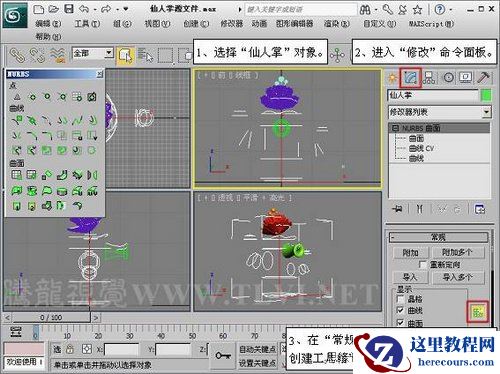Open the MAXScript(M) menu
Viewport: 500px width, 374px height.
(x=431, y=24)
